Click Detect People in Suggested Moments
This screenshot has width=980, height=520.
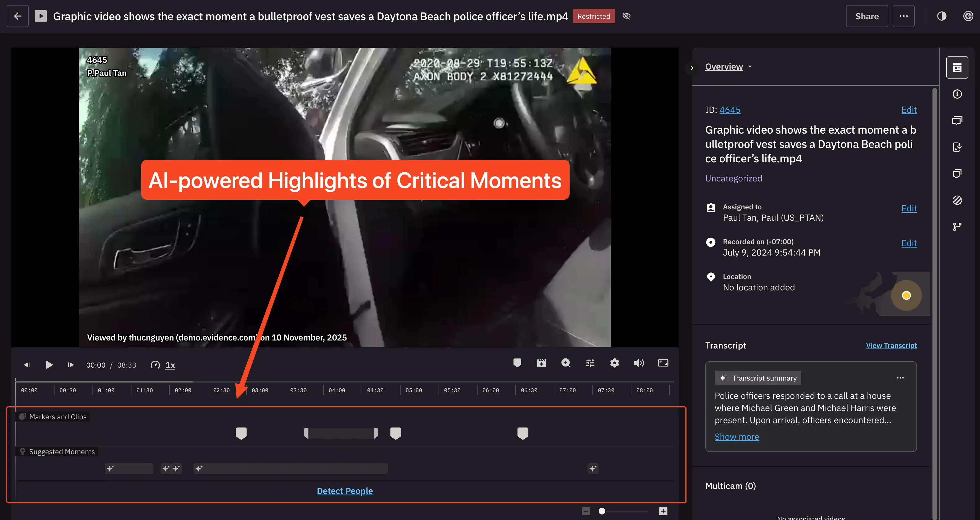345,491
